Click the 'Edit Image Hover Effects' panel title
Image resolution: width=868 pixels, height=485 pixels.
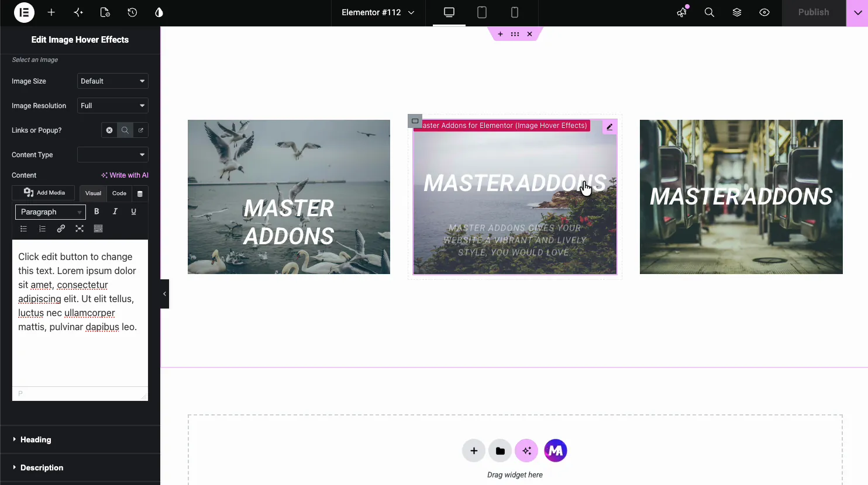tap(80, 40)
